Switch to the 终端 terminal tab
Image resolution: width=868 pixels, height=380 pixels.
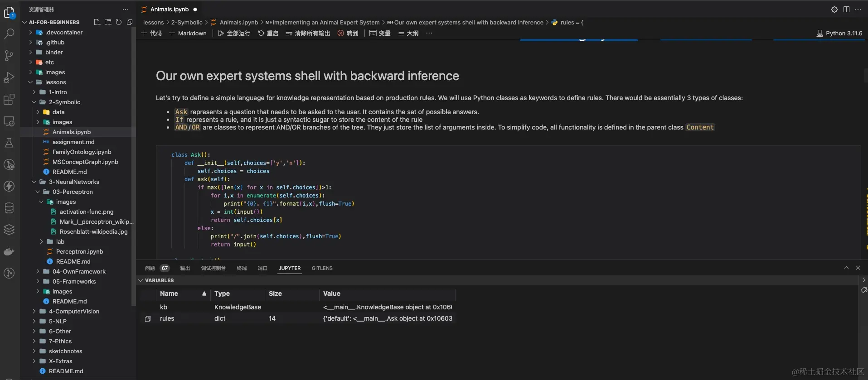coord(242,268)
